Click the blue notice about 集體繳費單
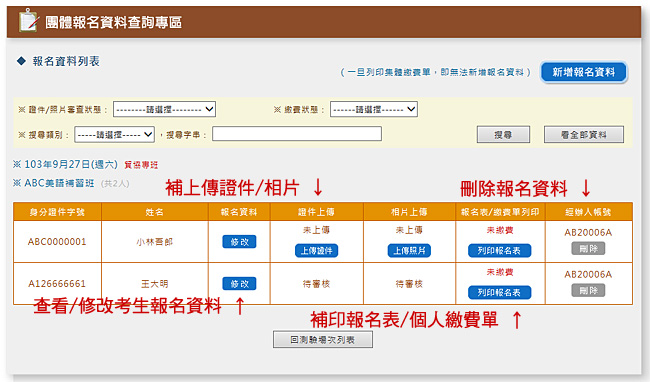 pos(436,73)
